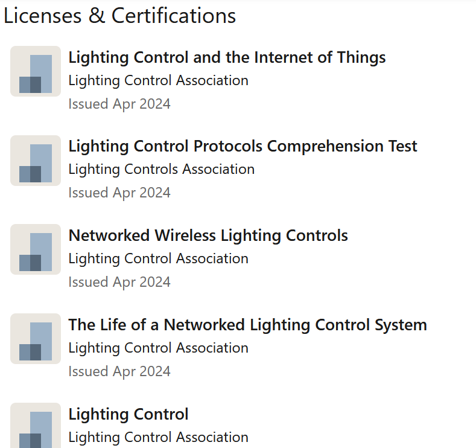Open Networked Wireless Lighting Controls certification
This screenshot has width=476, height=448.
(208, 235)
